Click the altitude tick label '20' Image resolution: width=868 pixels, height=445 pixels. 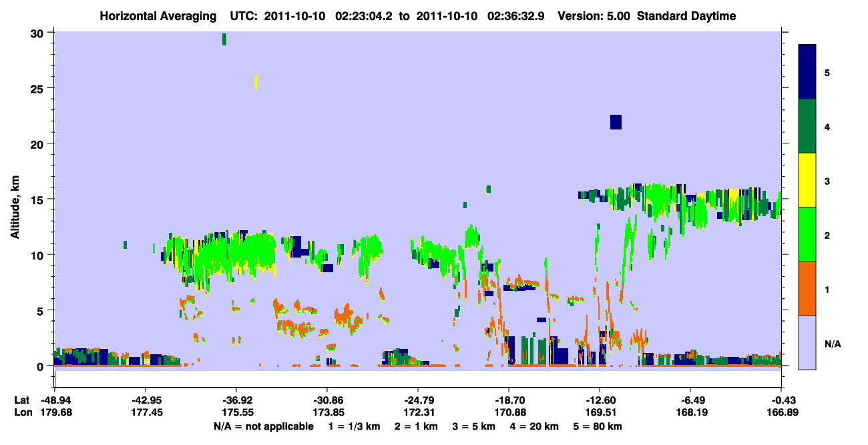[39, 143]
